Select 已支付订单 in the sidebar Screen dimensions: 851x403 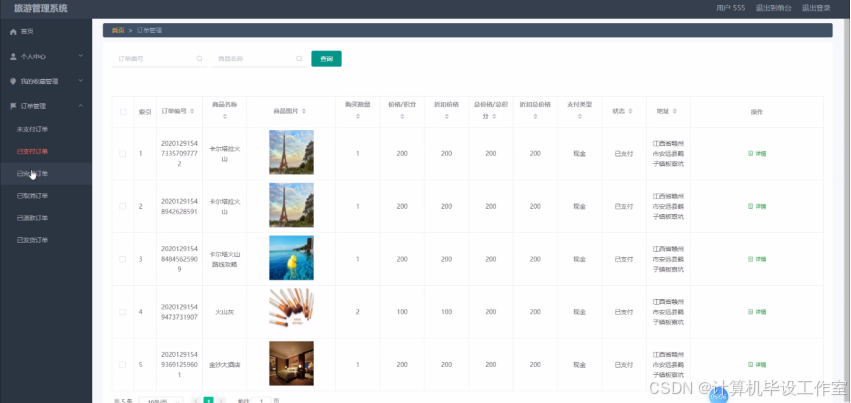[33, 152]
